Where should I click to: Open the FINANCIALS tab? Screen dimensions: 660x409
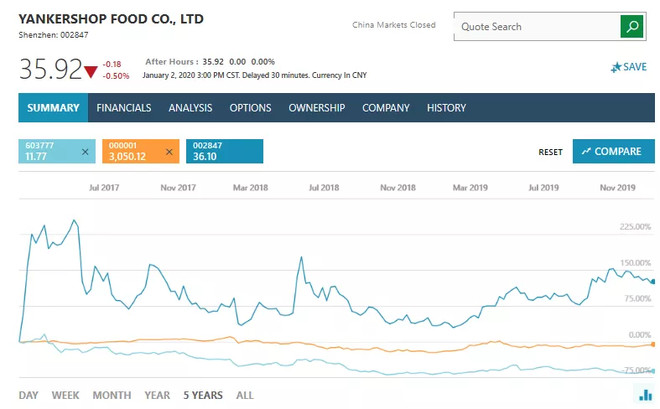pyautogui.click(x=124, y=108)
